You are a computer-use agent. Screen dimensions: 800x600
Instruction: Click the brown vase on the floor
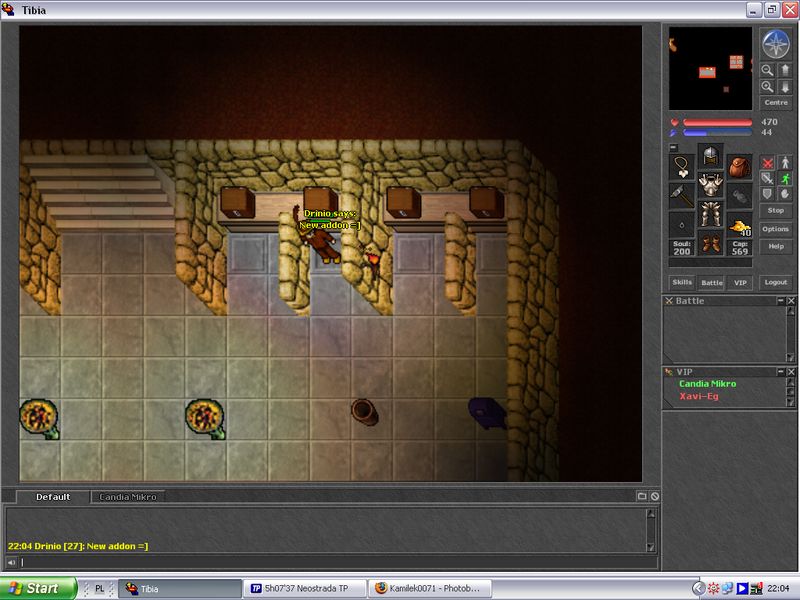pos(364,412)
